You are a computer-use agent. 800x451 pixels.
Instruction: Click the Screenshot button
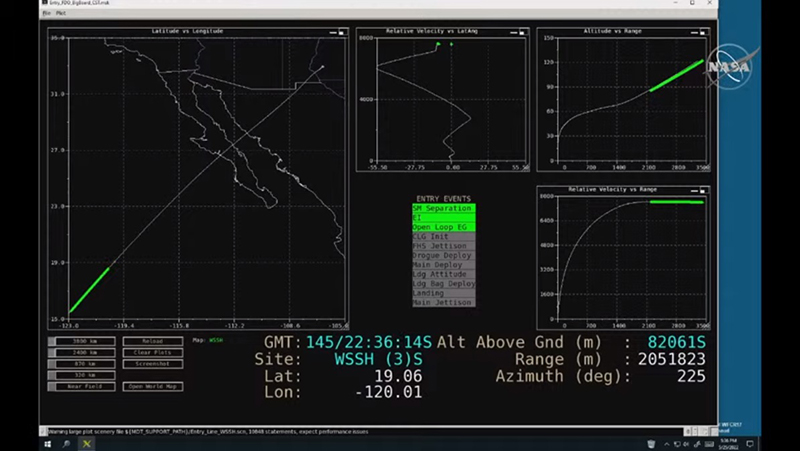[x=153, y=364]
